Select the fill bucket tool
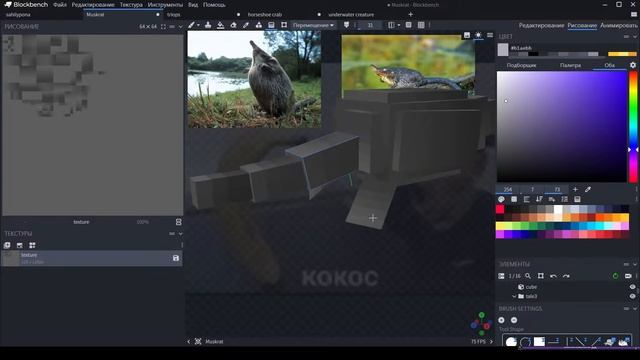640x360 pixels. (220, 25)
